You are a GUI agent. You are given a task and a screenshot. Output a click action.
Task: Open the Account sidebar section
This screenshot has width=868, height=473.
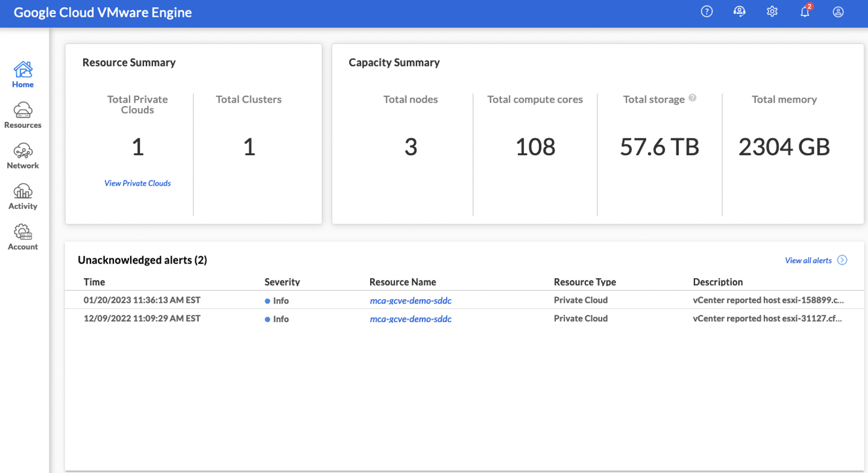point(23,237)
